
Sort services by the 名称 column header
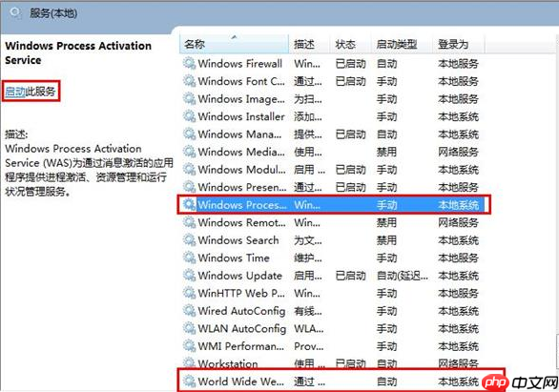235,44
